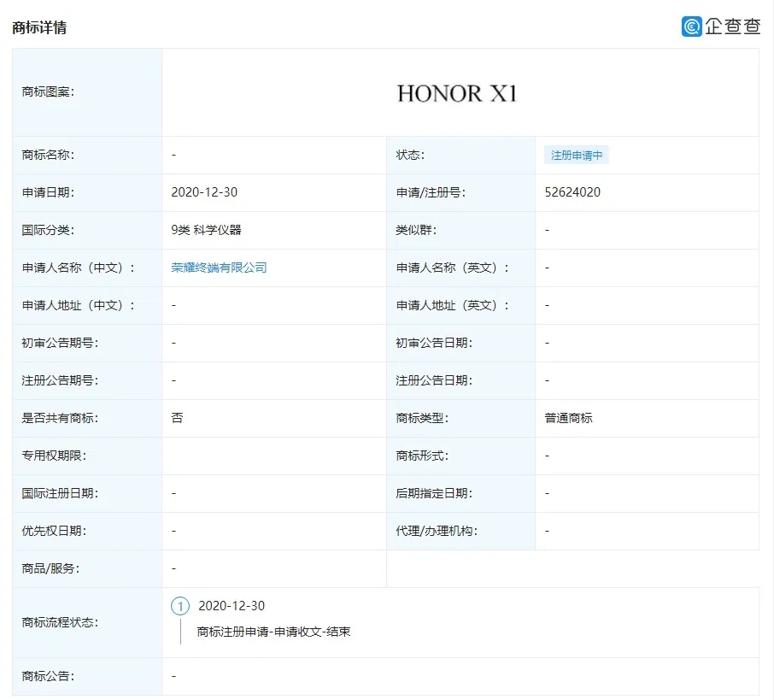Viewport: 774px width, 700px height.
Task: Click the 商标注册申请-申请收文-结束 process text
Action: coord(273,632)
